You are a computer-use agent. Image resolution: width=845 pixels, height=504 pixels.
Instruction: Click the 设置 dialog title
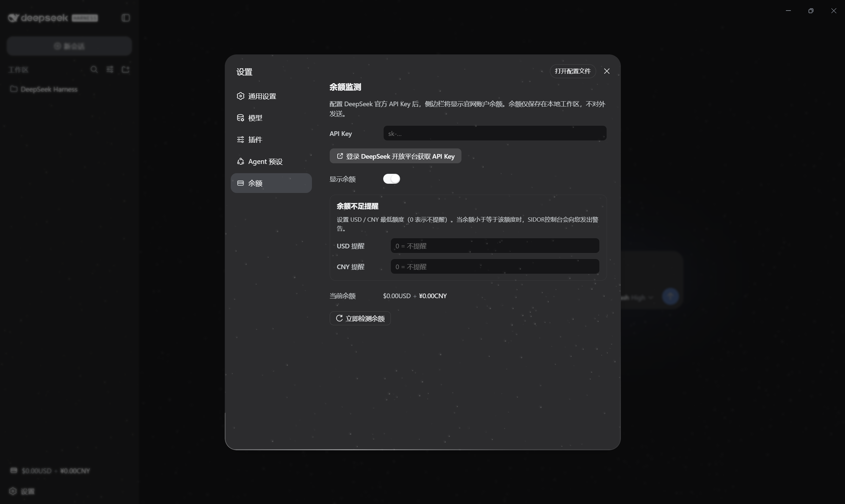coord(244,72)
